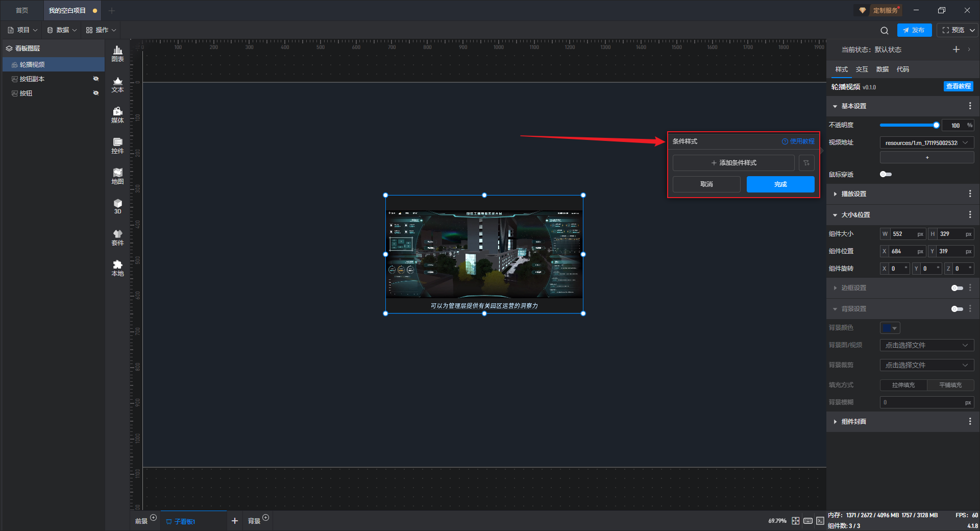980x531 pixels.
Task: Click the plus icon beside 当前状态
Action: [956, 50]
